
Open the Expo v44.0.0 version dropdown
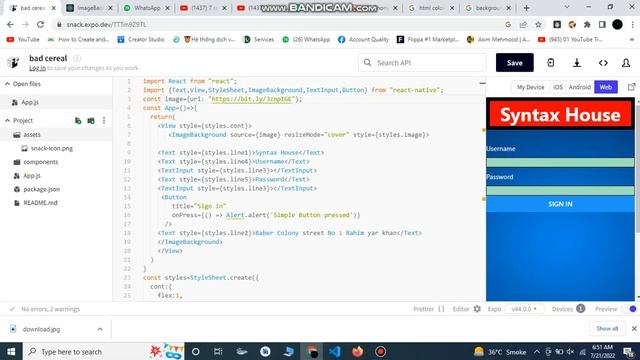tap(524, 309)
